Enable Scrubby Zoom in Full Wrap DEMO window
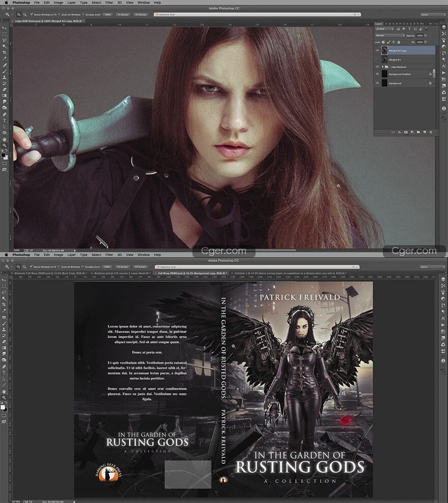This screenshot has width=448, height=503. [x=82, y=266]
